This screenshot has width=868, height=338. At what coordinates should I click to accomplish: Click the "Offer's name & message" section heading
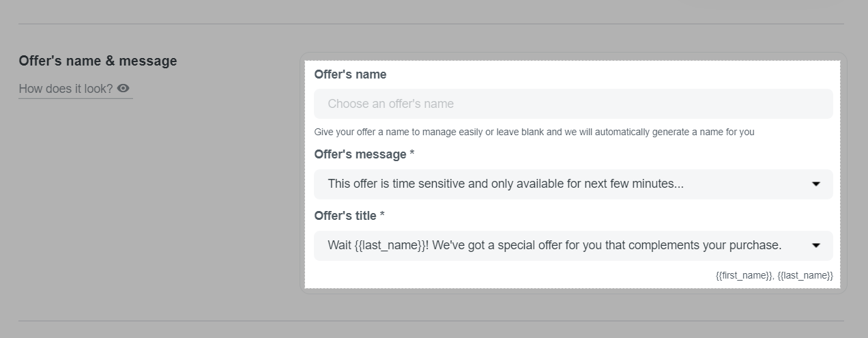pyautogui.click(x=98, y=61)
